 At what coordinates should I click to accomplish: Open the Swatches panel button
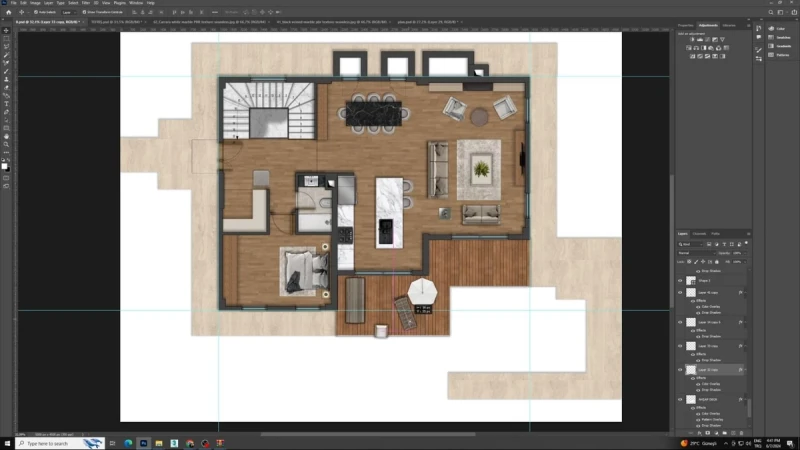[779, 37]
